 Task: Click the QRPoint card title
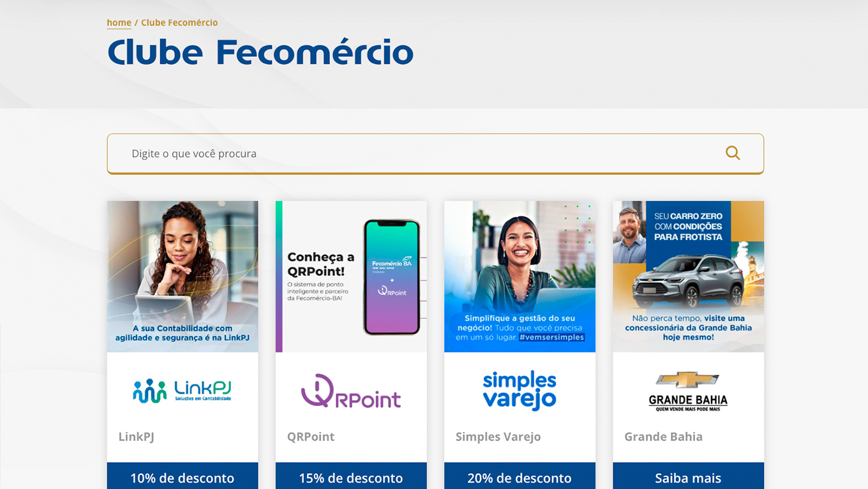point(311,437)
